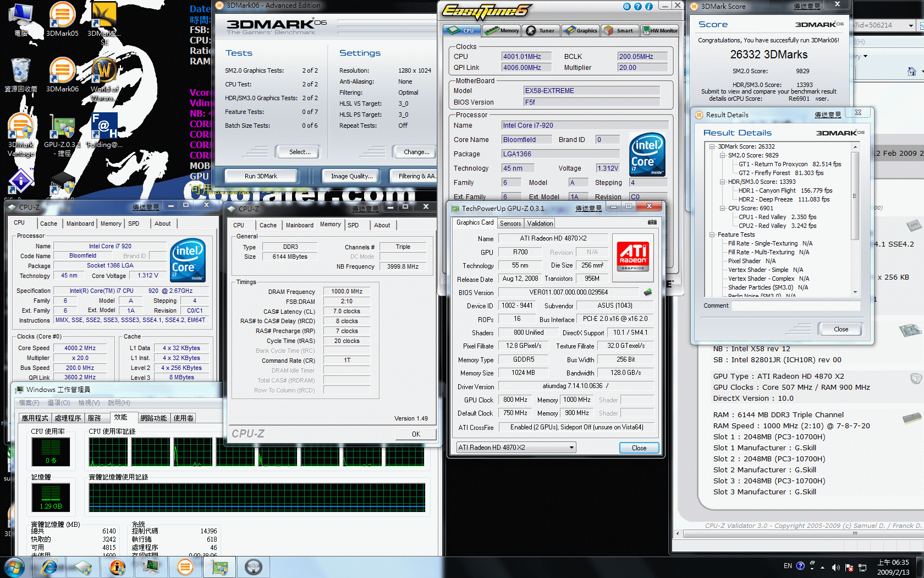The width and height of the screenshot is (924, 578).
Task: Click the orange info icon with shield on taskbar
Action: [117, 567]
